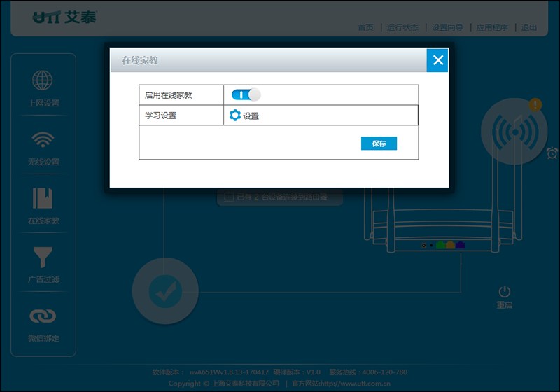Go to 首页 in top navigation

pos(365,27)
